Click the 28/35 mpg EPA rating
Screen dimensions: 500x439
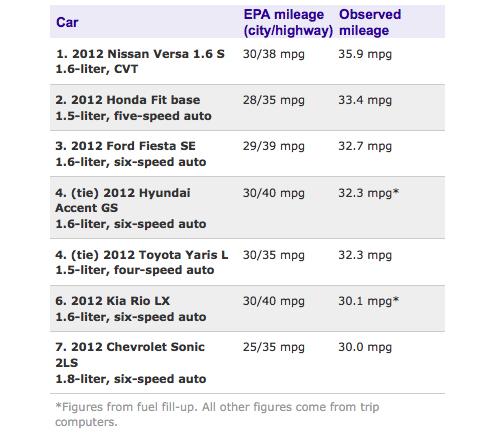pyautogui.click(x=274, y=100)
